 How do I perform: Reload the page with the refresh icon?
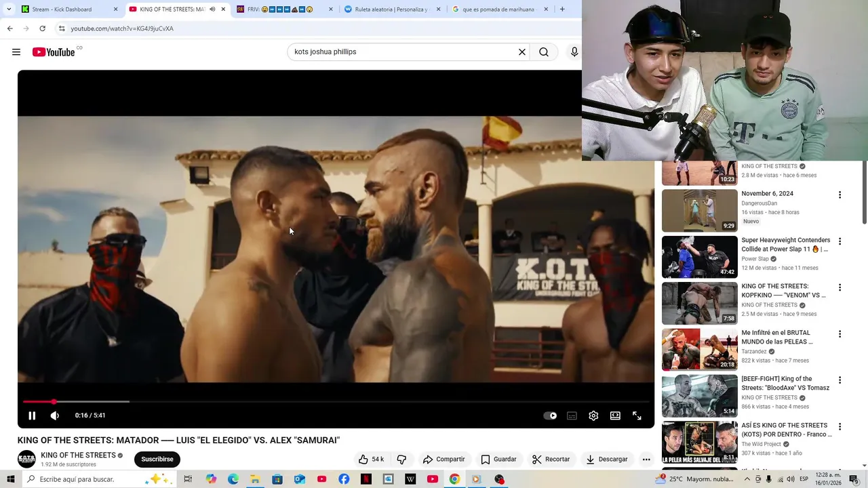point(42,28)
